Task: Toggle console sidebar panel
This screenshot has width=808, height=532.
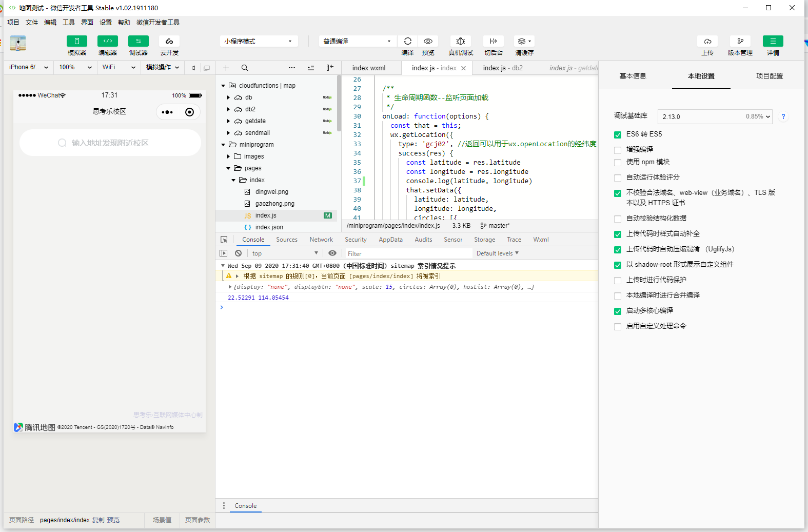Action: (x=224, y=253)
